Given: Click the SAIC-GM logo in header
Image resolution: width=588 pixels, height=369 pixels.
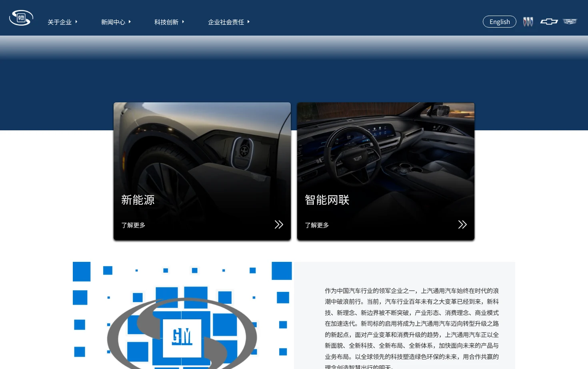Looking at the screenshot, I should pyautogui.click(x=21, y=18).
